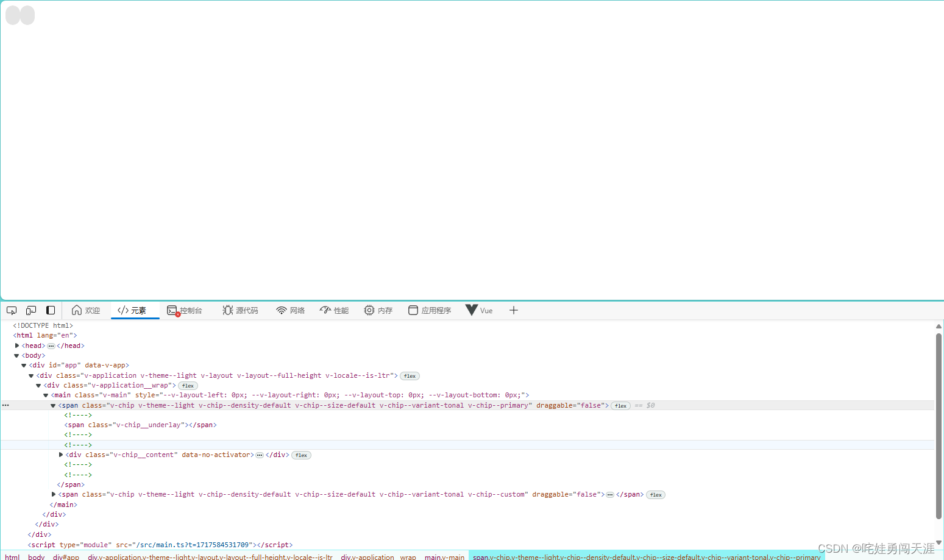944x560 pixels.
Task: Expand the head element node
Action: (17, 346)
